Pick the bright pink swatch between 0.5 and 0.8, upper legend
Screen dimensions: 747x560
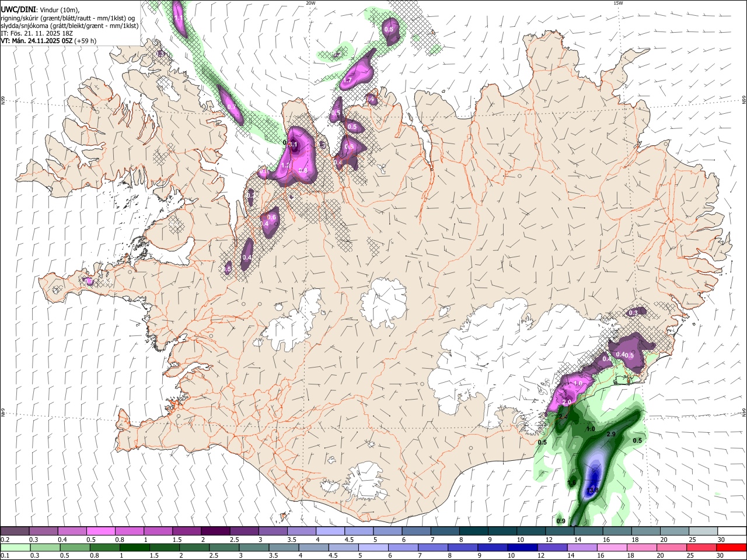[x=100, y=531]
